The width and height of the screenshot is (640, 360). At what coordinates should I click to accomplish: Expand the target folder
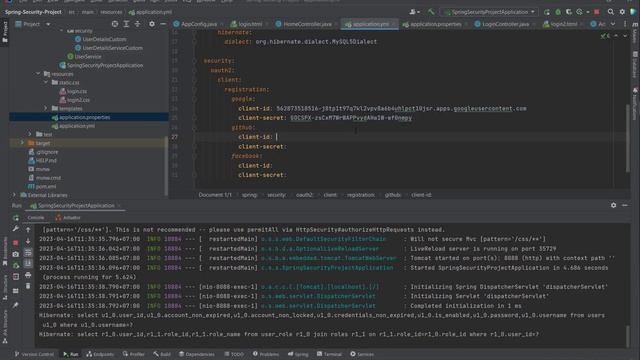tap(22, 143)
